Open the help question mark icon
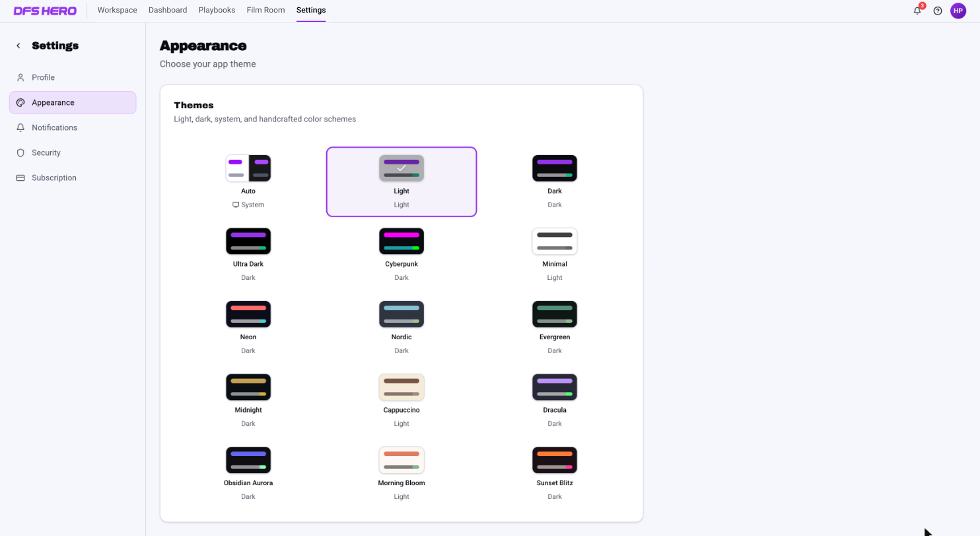The width and height of the screenshot is (980, 536). (938, 11)
